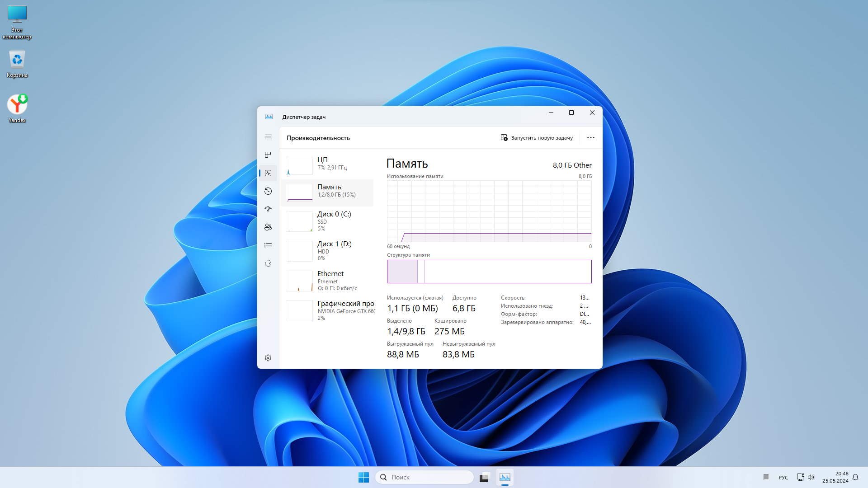This screenshot has width=868, height=488.
Task: Click Запустить новую задачу button
Action: point(537,138)
